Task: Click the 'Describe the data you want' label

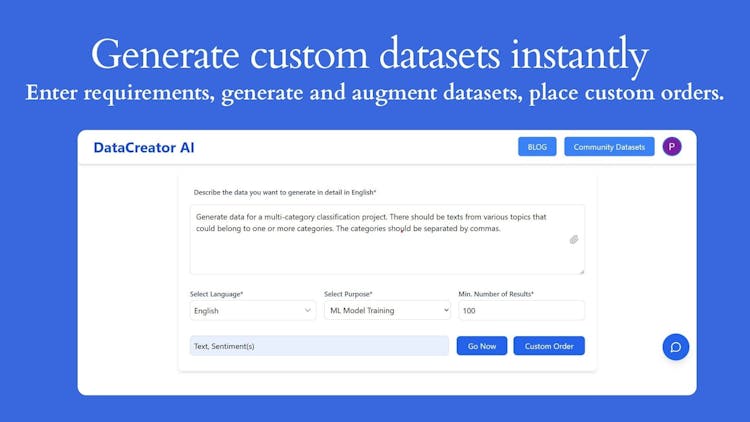Action: click(285, 192)
